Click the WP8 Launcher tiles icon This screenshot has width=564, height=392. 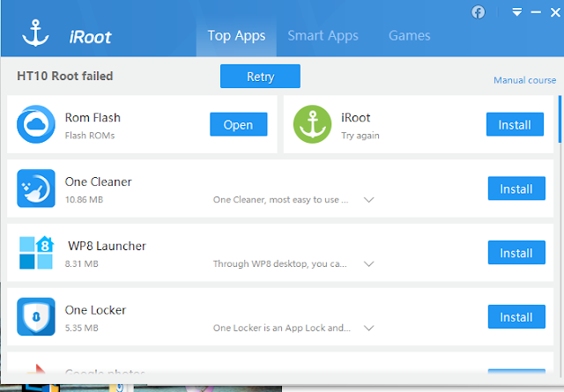[36, 253]
